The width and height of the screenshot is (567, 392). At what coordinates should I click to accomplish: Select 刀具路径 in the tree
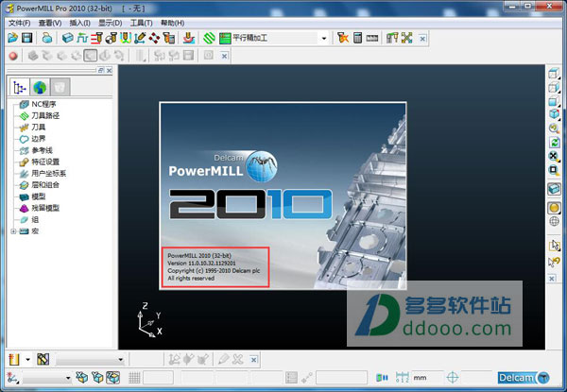click(x=45, y=115)
